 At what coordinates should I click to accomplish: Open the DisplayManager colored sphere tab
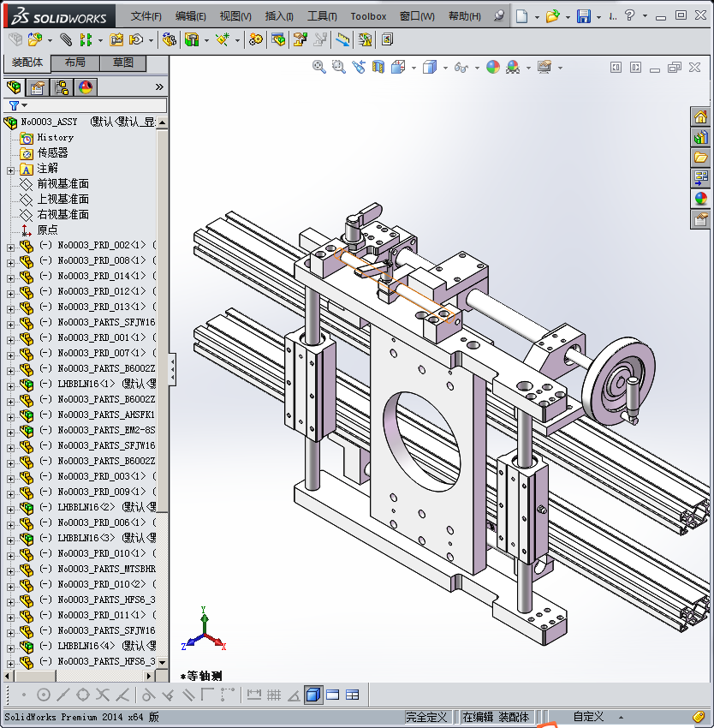[x=86, y=87]
